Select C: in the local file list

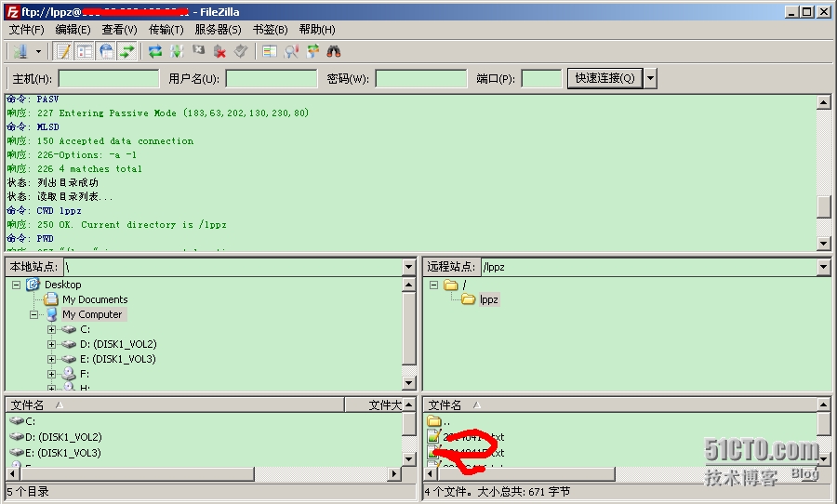click(x=31, y=421)
